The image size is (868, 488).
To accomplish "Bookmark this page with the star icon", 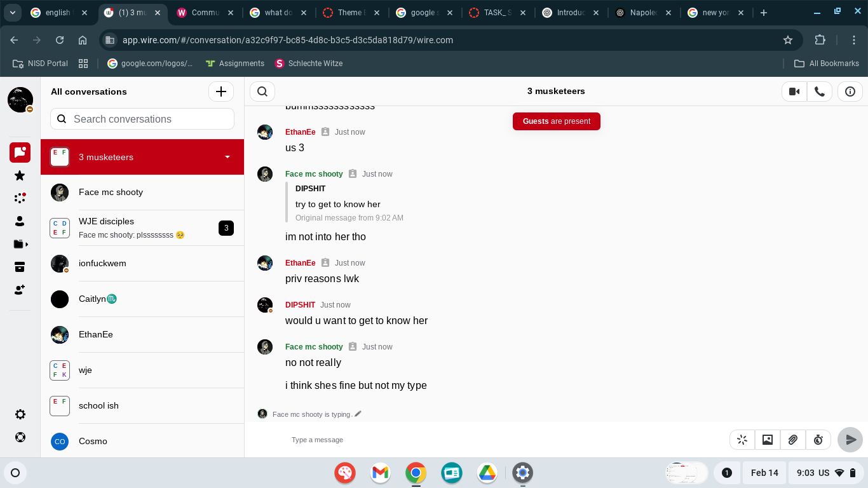I will (x=788, y=40).
